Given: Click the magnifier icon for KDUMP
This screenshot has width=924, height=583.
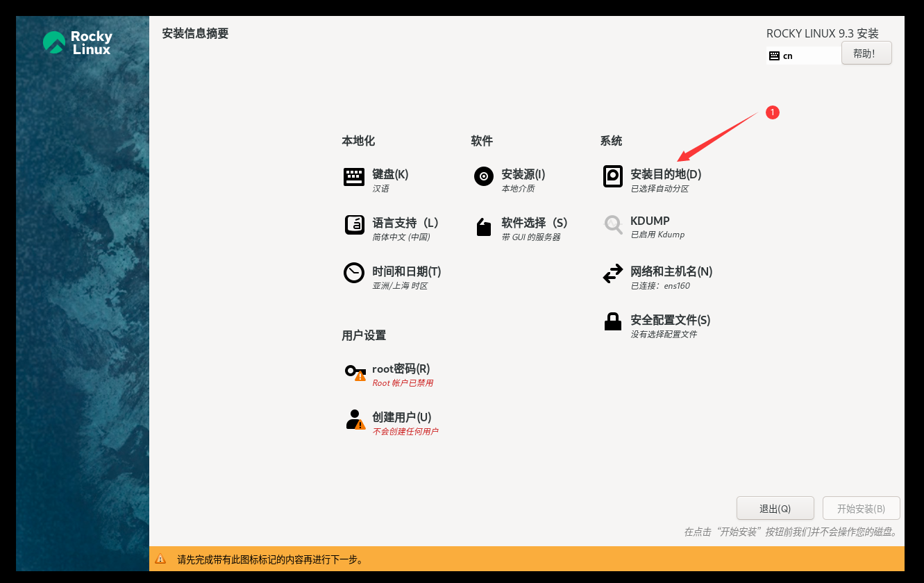Looking at the screenshot, I should pyautogui.click(x=613, y=224).
